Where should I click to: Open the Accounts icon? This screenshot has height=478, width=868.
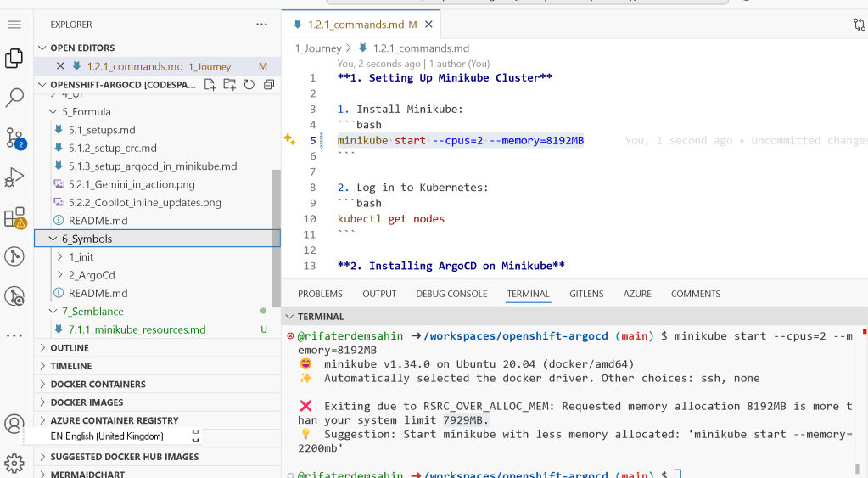coord(14,424)
